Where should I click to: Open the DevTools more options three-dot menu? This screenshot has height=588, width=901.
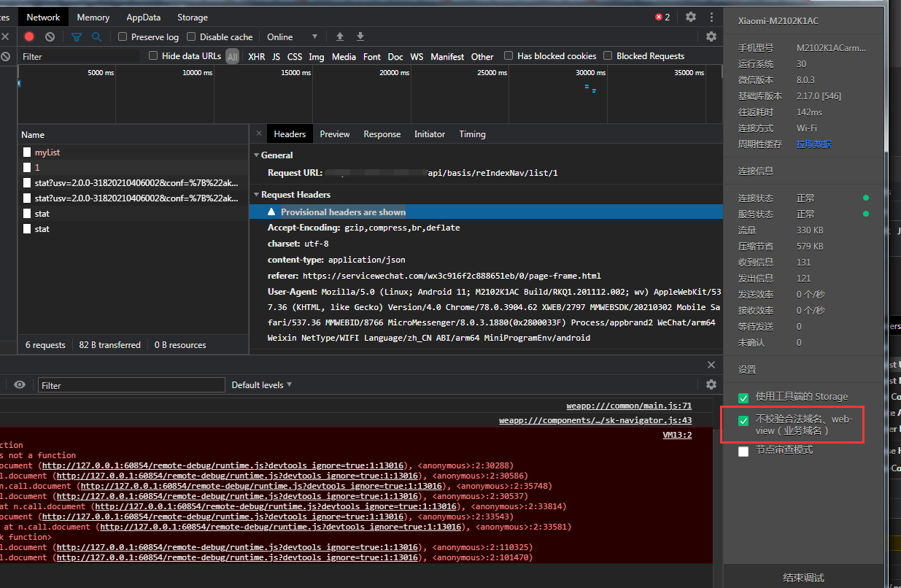711,17
